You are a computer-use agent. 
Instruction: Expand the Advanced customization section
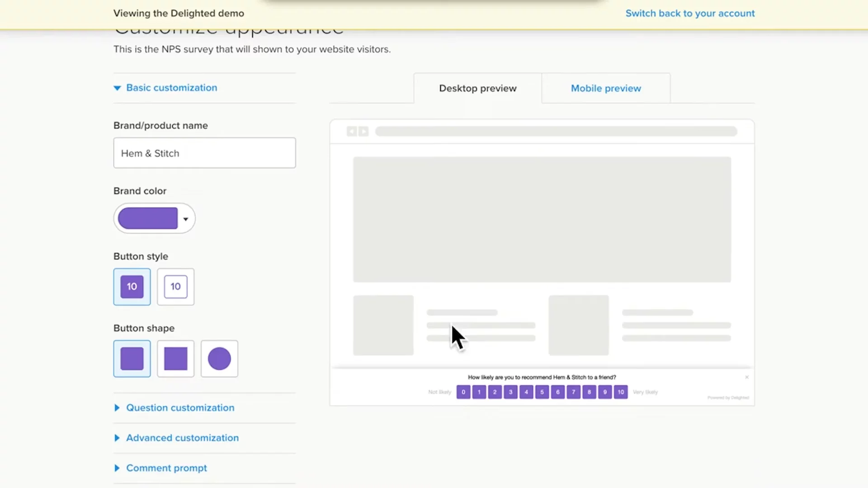tap(182, 438)
